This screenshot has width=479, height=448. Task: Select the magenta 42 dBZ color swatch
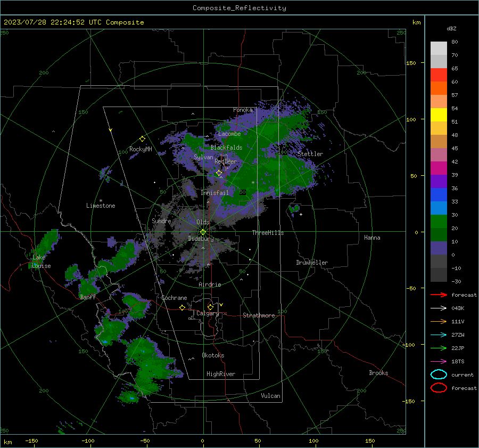pyautogui.click(x=439, y=168)
